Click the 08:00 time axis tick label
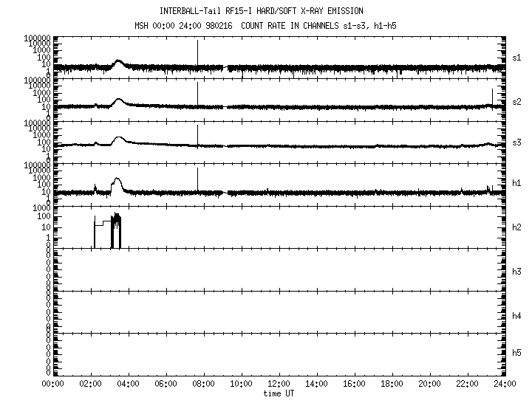 pyautogui.click(x=203, y=385)
